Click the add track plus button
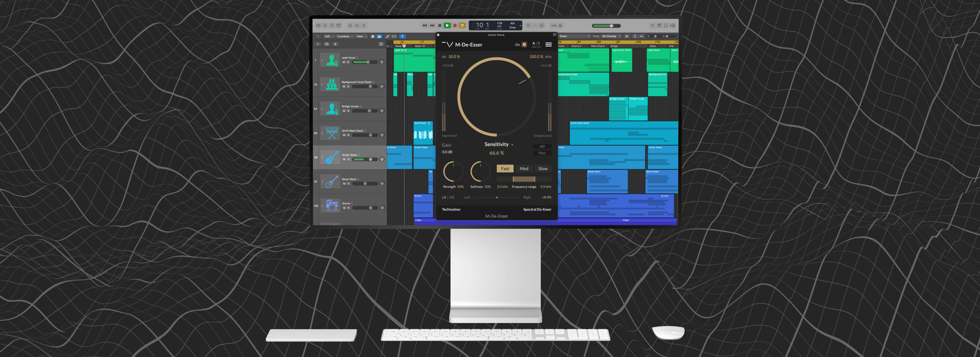The width and height of the screenshot is (980, 357). pyautogui.click(x=318, y=44)
